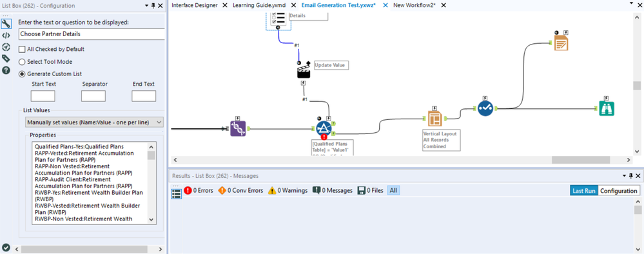Click the Update Value annotation box
This screenshot has width=644, height=254.
331,65
